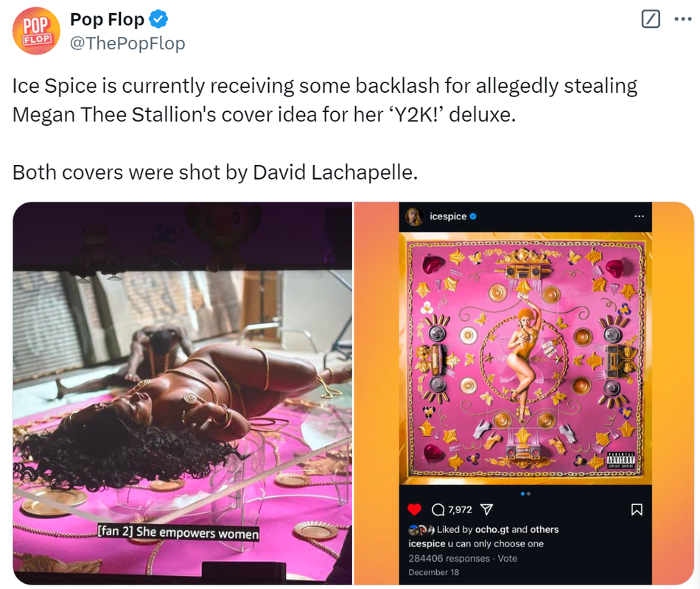Open the left photo with fan subtitle
700x589 pixels.
(182, 393)
